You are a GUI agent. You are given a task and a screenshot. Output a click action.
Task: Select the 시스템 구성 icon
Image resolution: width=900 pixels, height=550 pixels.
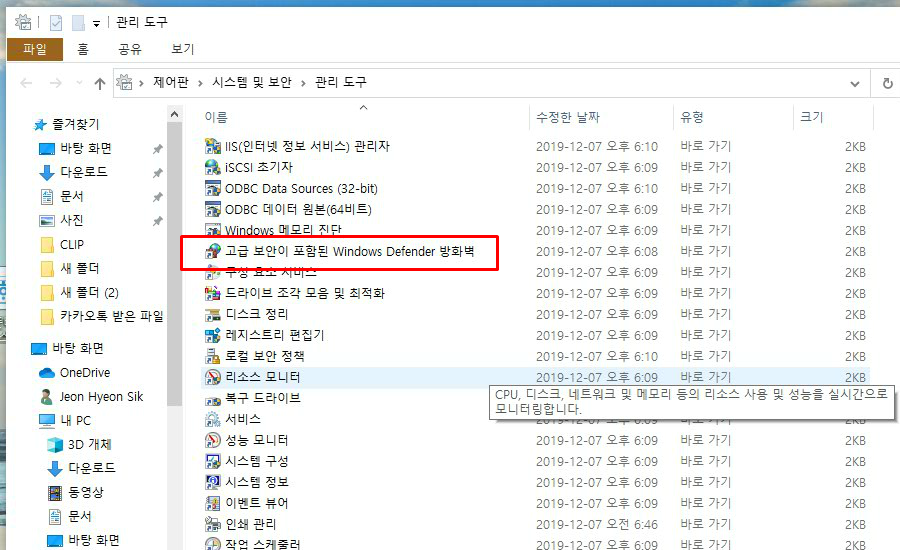tap(213, 462)
